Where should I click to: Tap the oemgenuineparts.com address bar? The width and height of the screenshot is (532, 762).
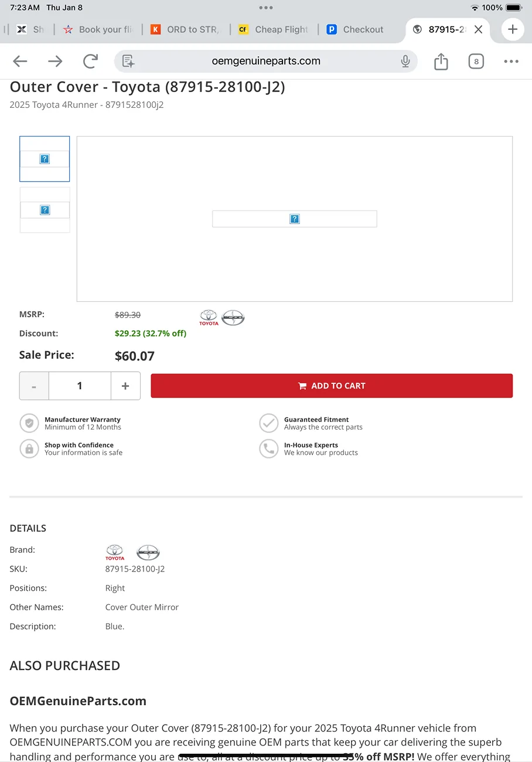coord(266,61)
